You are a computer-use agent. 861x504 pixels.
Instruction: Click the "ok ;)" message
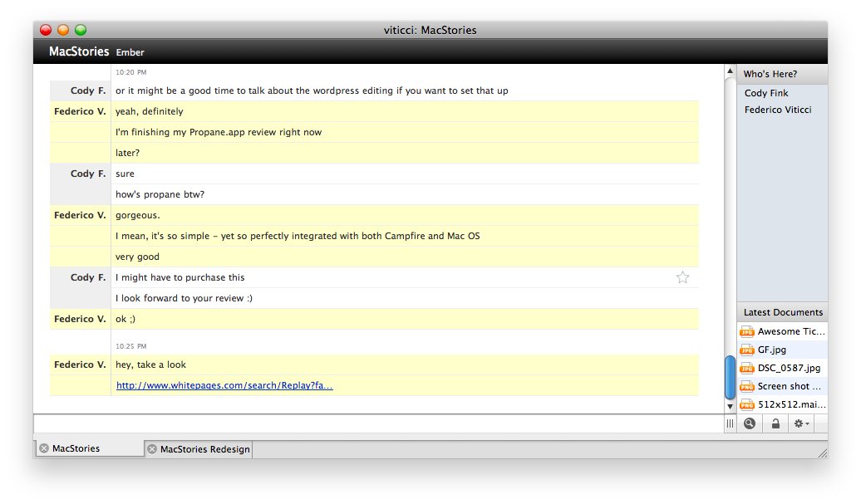click(125, 319)
